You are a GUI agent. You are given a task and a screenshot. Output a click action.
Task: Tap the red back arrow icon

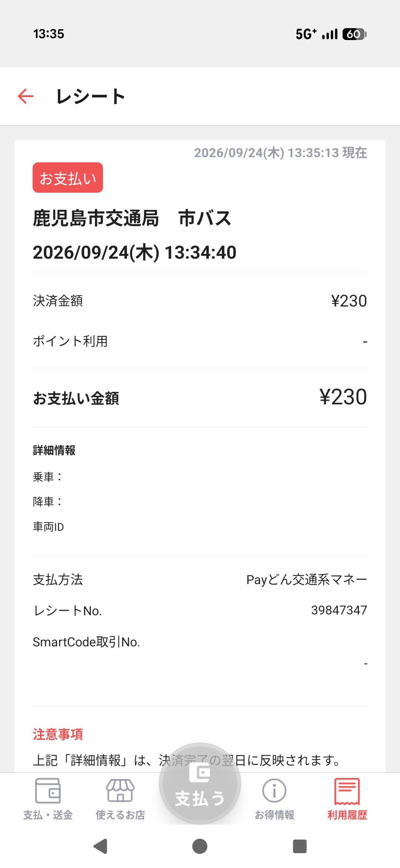click(26, 96)
